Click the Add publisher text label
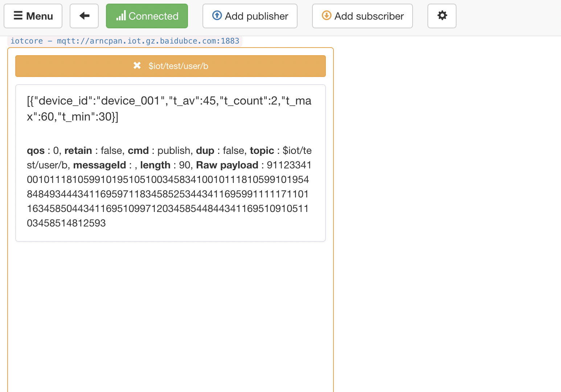Viewport: 561px width, 392px height. (x=257, y=16)
